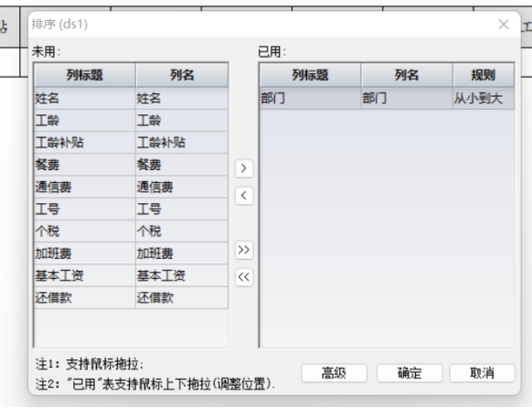The image size is (532, 408).
Task: Select the 工号 row
Action: [132, 209]
